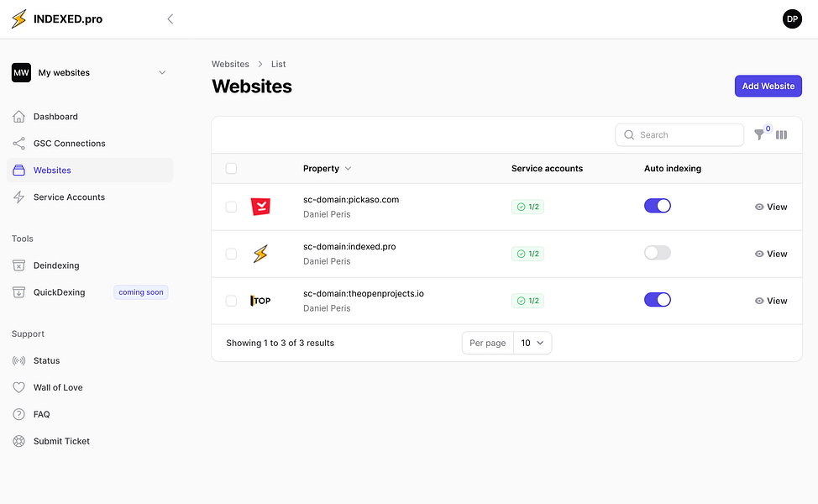The height and width of the screenshot is (504, 818).
Task: Select Websites in the sidebar
Action: pos(90,170)
